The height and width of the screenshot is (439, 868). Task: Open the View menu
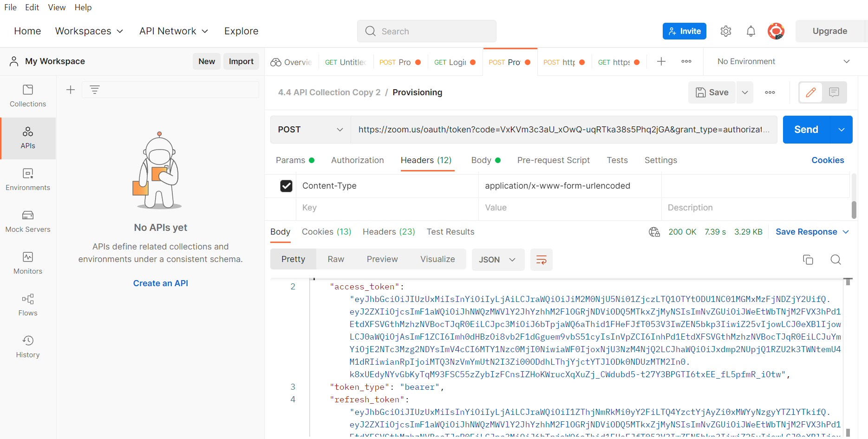(57, 7)
